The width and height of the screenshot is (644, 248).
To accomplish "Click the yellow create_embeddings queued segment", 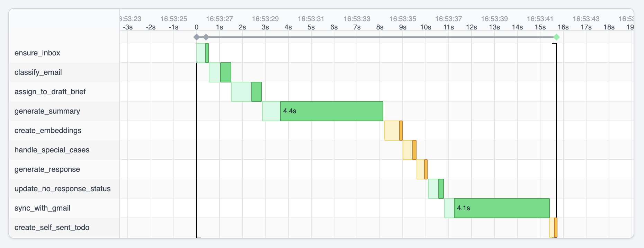I will pos(392,131).
